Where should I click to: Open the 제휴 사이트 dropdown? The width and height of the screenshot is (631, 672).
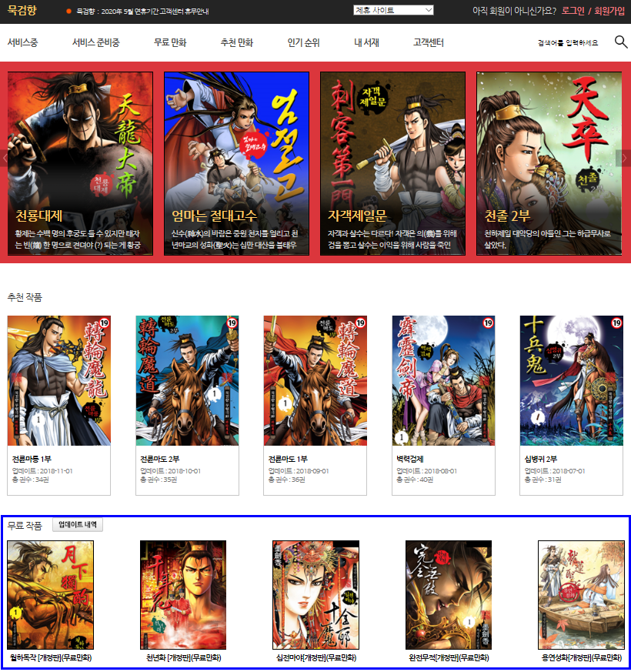point(393,10)
